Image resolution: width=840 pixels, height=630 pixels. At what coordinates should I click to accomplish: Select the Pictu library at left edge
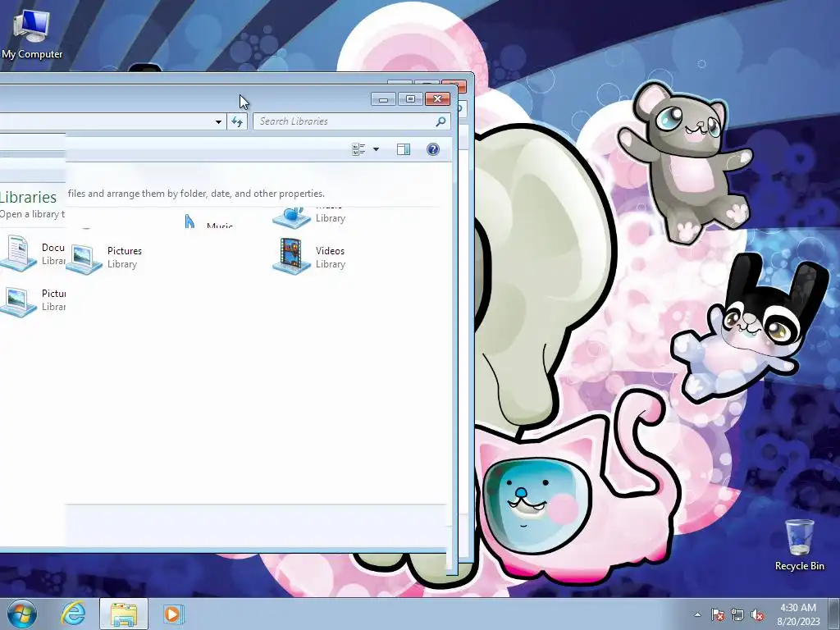point(32,301)
